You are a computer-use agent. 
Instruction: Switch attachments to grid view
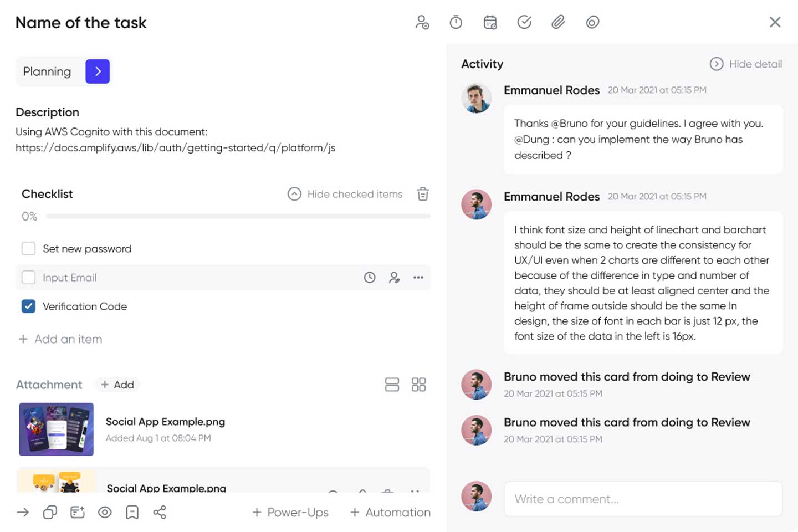click(x=418, y=385)
